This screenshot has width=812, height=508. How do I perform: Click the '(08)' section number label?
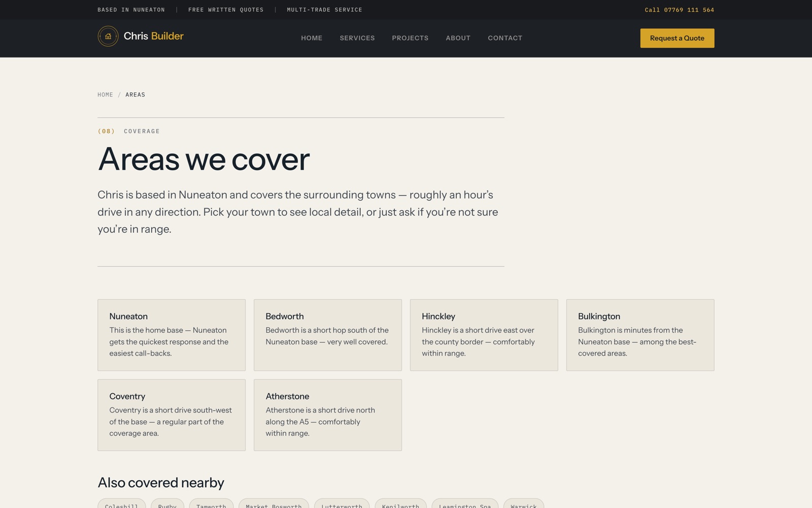pos(106,131)
